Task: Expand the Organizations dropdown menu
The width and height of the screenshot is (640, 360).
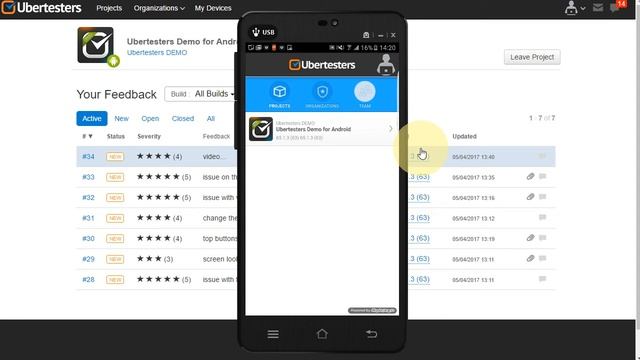Action: [x=159, y=8]
